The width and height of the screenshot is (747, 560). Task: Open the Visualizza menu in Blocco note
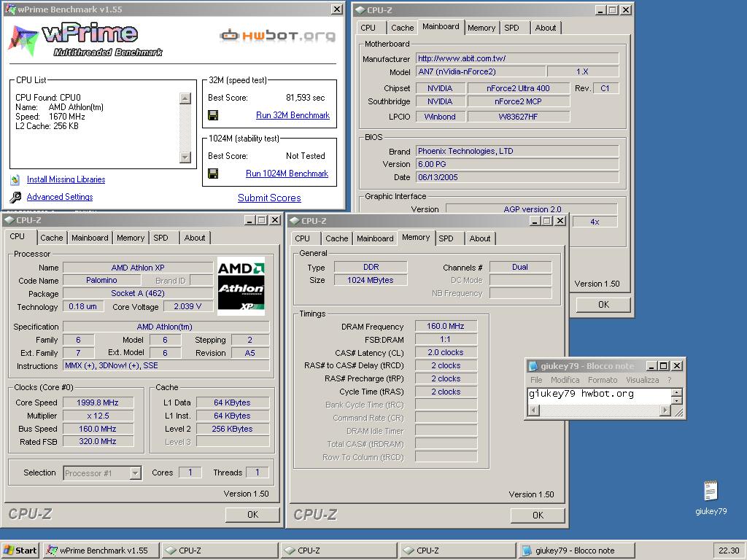point(642,380)
